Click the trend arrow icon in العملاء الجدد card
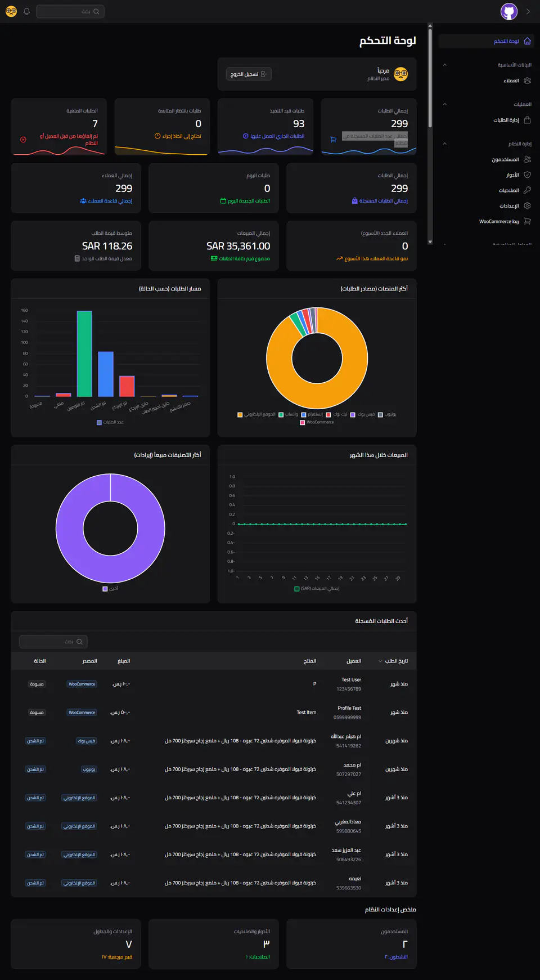540x980 pixels. coord(339,259)
